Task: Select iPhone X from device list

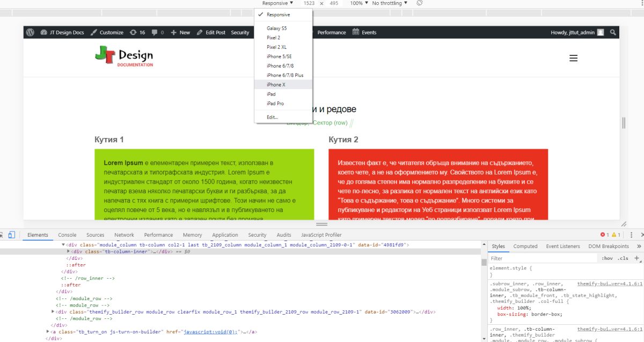Action: coord(283,85)
